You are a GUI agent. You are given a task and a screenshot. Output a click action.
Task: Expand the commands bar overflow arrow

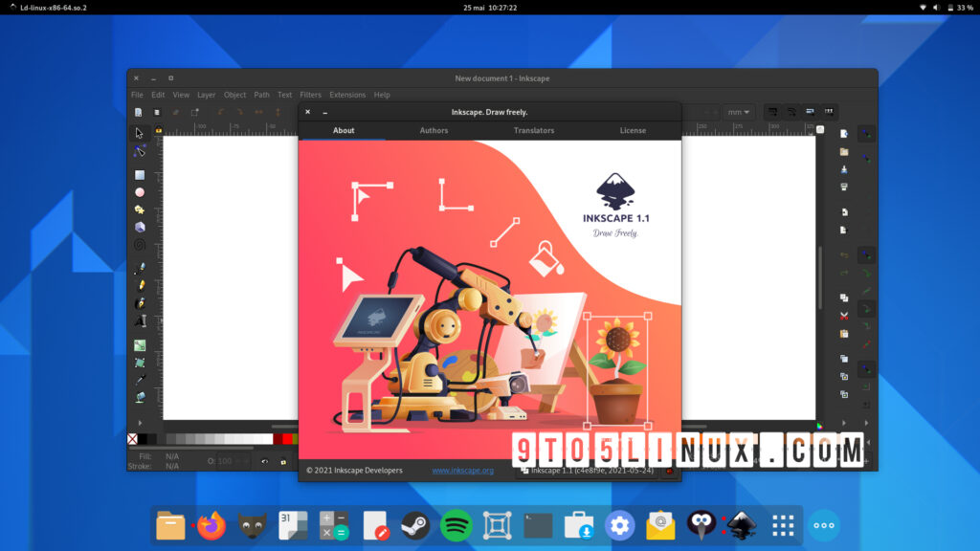click(x=844, y=422)
